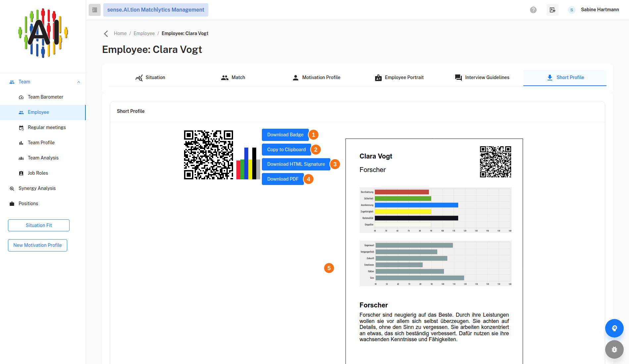The height and width of the screenshot is (364, 629).
Task: Follow the Home breadcrumb link
Action: pos(120,33)
